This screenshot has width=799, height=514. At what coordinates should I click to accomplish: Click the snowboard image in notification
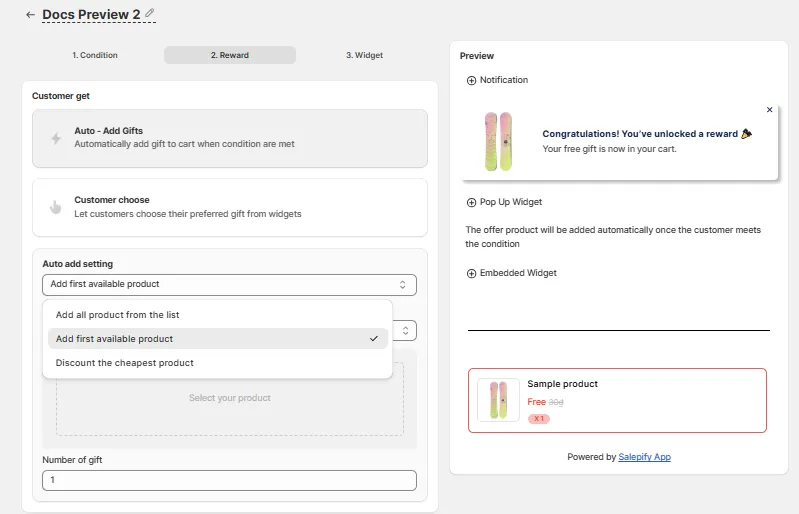pyautogui.click(x=498, y=141)
